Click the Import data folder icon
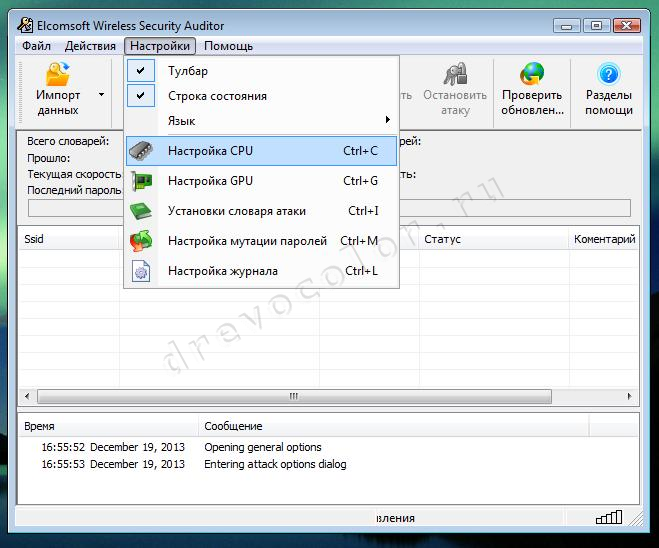Screen dimensions: 659x548 tap(58, 75)
